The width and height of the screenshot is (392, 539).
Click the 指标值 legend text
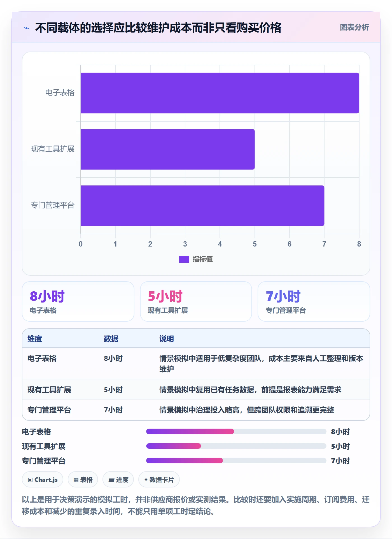click(203, 259)
